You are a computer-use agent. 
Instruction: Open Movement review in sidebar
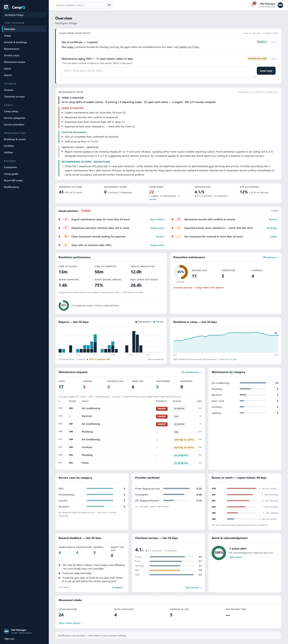(24, 62)
